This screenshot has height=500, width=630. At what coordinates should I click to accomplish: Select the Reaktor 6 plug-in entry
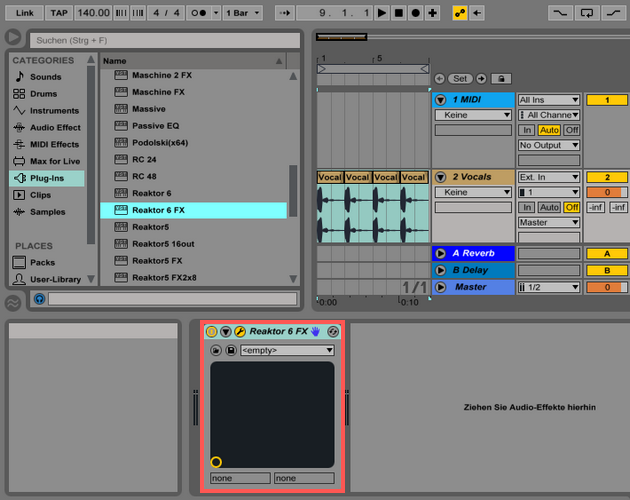(194, 193)
